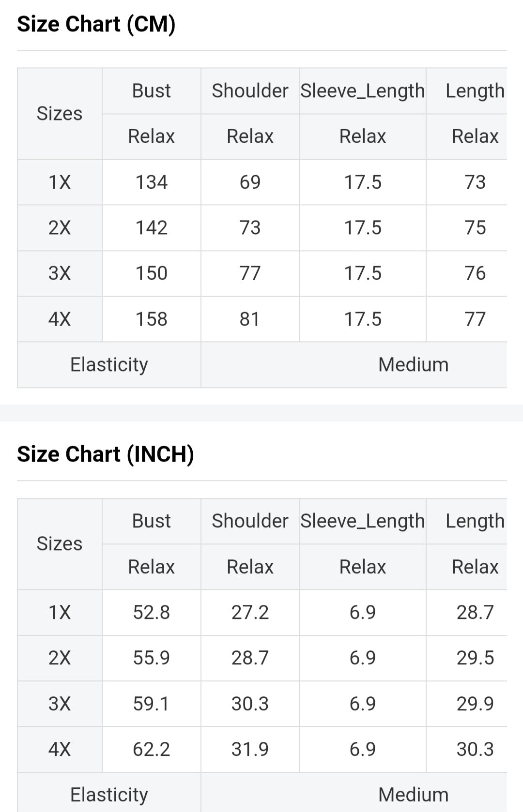
Task: Click the 52.8 bust value in INCH chart
Action: (x=151, y=613)
